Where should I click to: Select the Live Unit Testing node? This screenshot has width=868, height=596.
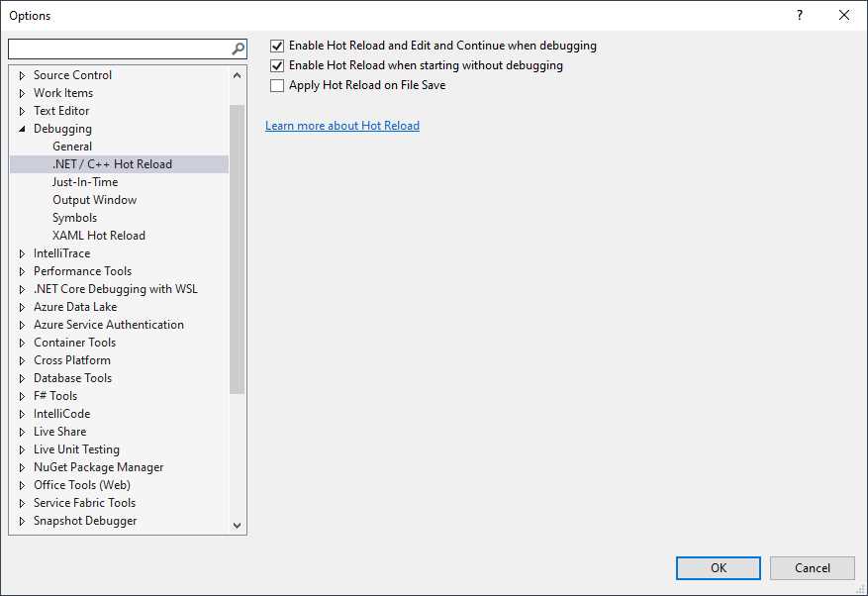coord(76,448)
